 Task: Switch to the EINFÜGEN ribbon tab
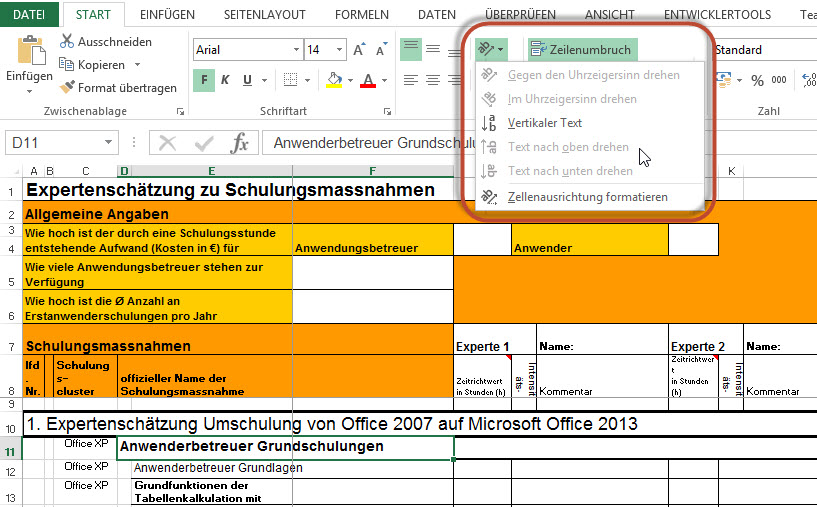(x=167, y=15)
